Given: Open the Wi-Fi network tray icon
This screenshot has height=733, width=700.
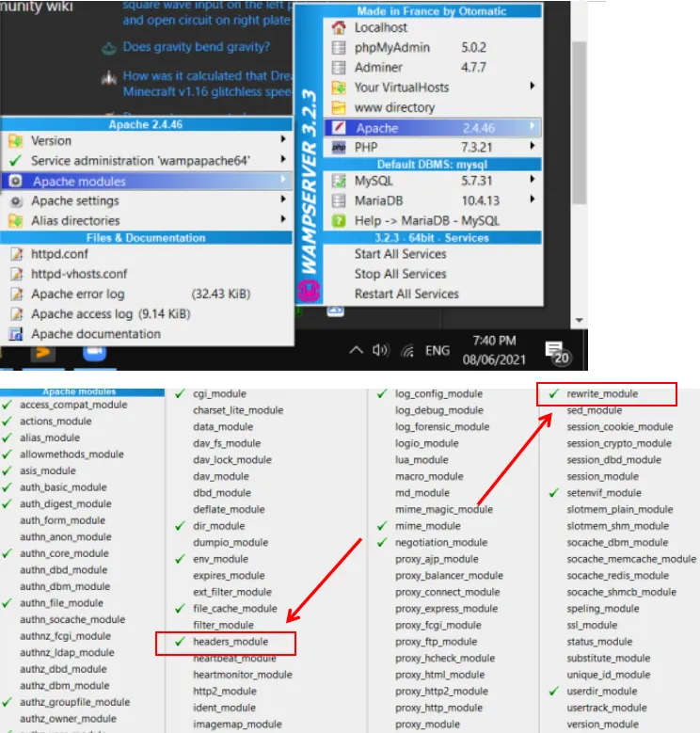Looking at the screenshot, I should coord(407,351).
